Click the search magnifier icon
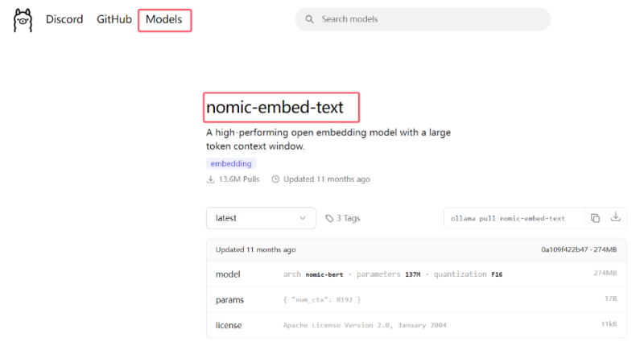This screenshot has width=644, height=358. click(x=309, y=19)
